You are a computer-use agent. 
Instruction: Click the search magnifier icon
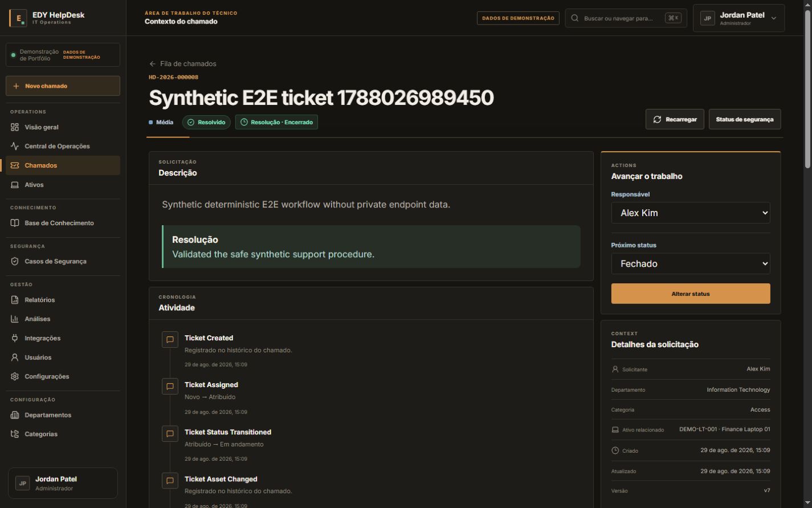point(575,18)
